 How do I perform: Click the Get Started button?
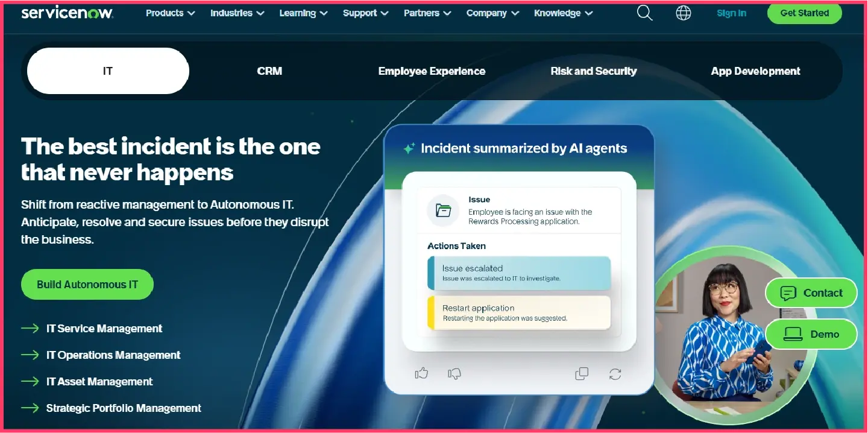point(805,13)
